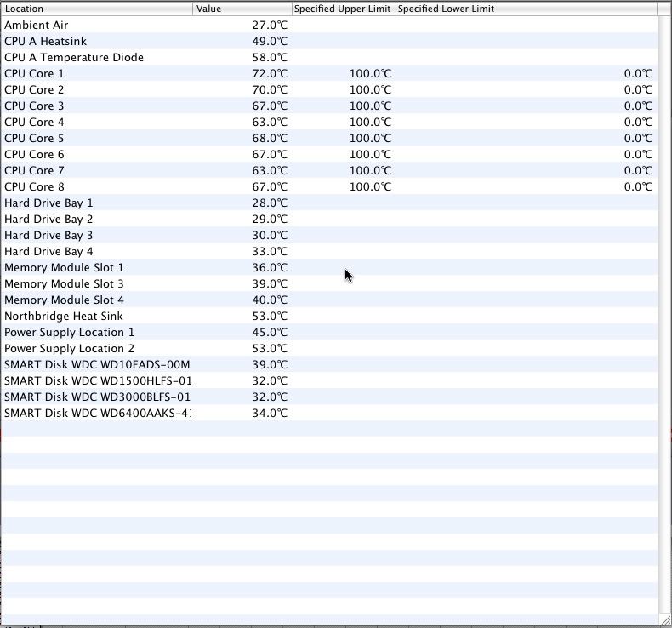Select the CPU Core 5 row
The width and height of the screenshot is (672, 628).
329,138
